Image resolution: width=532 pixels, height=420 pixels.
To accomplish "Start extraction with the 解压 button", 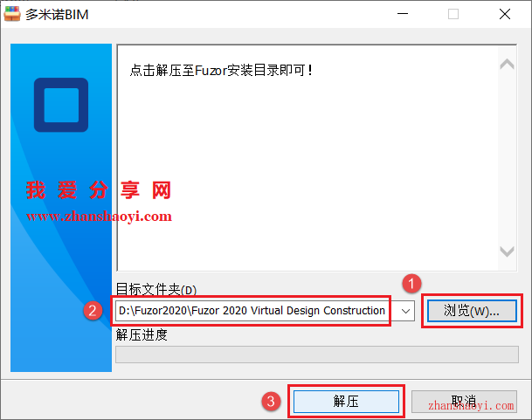I will point(346,402).
